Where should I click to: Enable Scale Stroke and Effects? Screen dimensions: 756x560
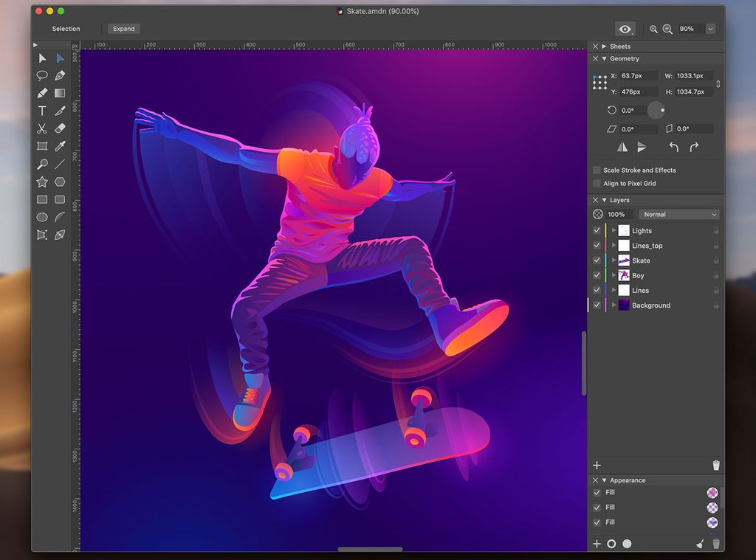pyautogui.click(x=596, y=170)
